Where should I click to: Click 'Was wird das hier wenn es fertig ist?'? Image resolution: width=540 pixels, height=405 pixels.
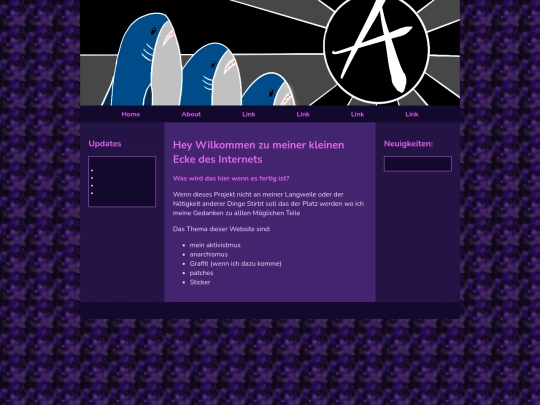[231, 178]
